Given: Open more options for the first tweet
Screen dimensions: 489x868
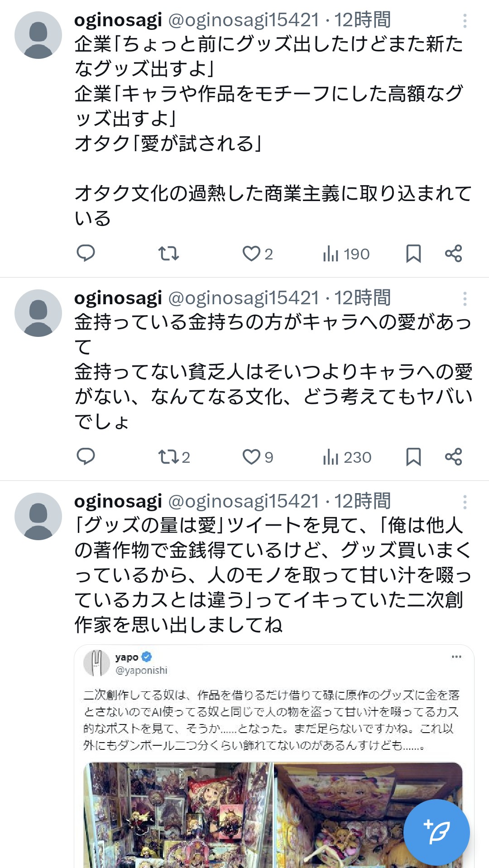Looking at the screenshot, I should pyautogui.click(x=465, y=20).
